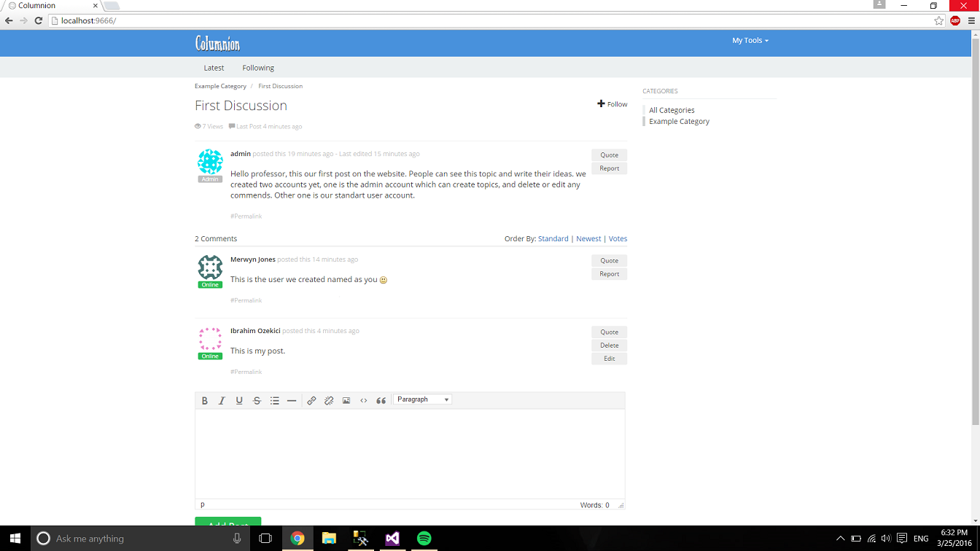Viewport: 980px width, 551px height.
Task: Insert a bullet list in the editor
Action: coord(275,401)
